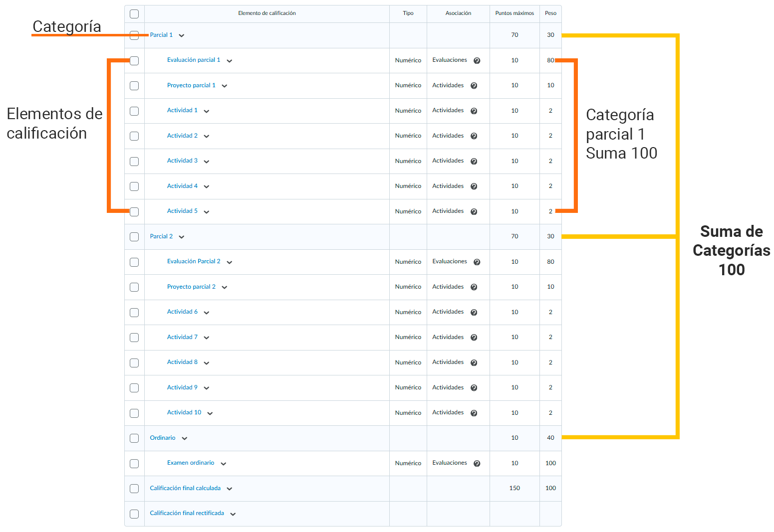The height and width of the screenshot is (532, 774).
Task: Click the help icon in Actividad 5 row
Action: pos(474,212)
